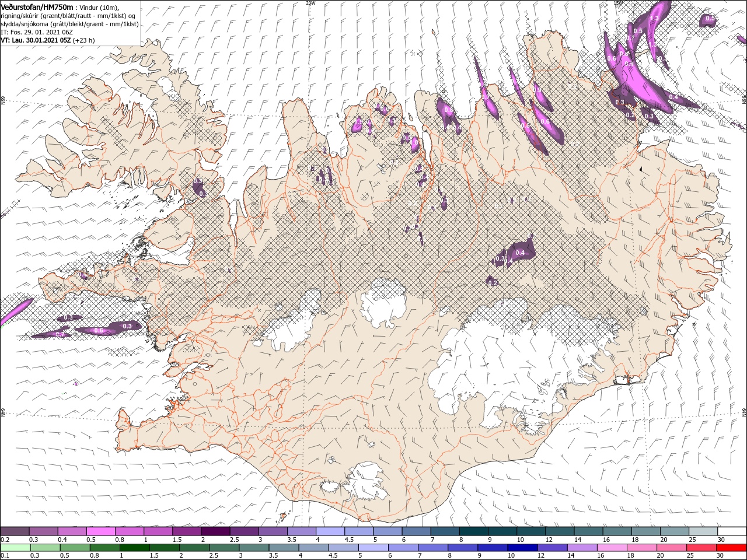Click the '20W' longitude label at the top edge
747x560 pixels.
tap(310, 3)
